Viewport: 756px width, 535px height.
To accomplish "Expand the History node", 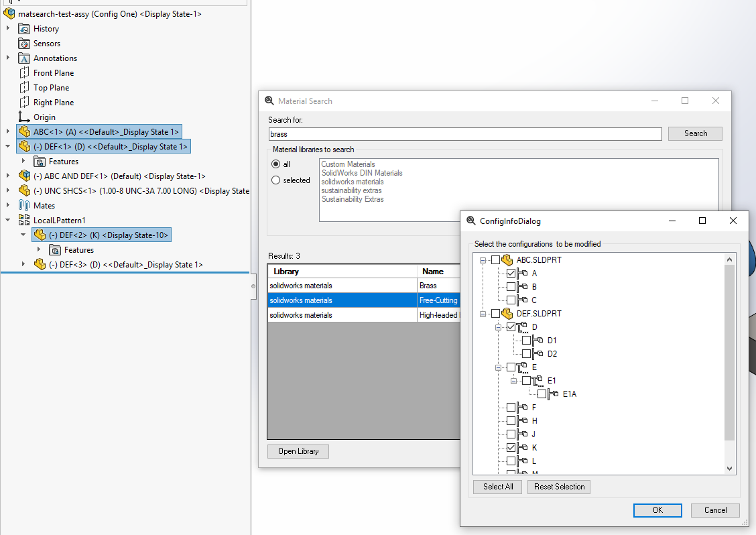I will click(x=8, y=28).
